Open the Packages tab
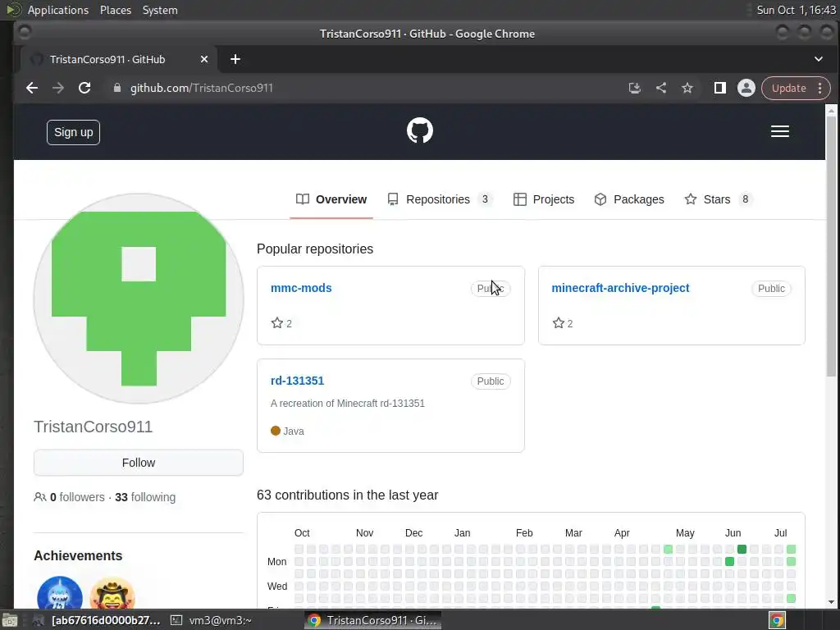840x630 pixels. click(629, 199)
